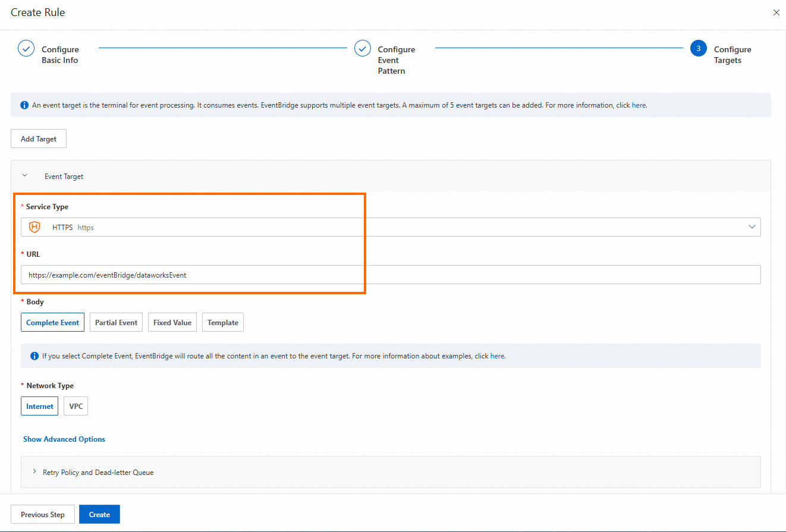This screenshot has height=532, width=786.
Task: Click the Service Type field label
Action: (47, 207)
